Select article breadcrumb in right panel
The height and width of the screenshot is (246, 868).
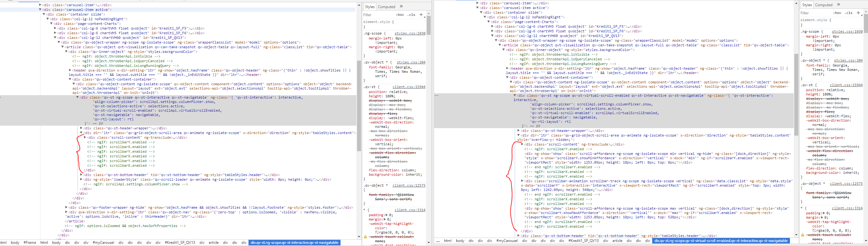617,241
